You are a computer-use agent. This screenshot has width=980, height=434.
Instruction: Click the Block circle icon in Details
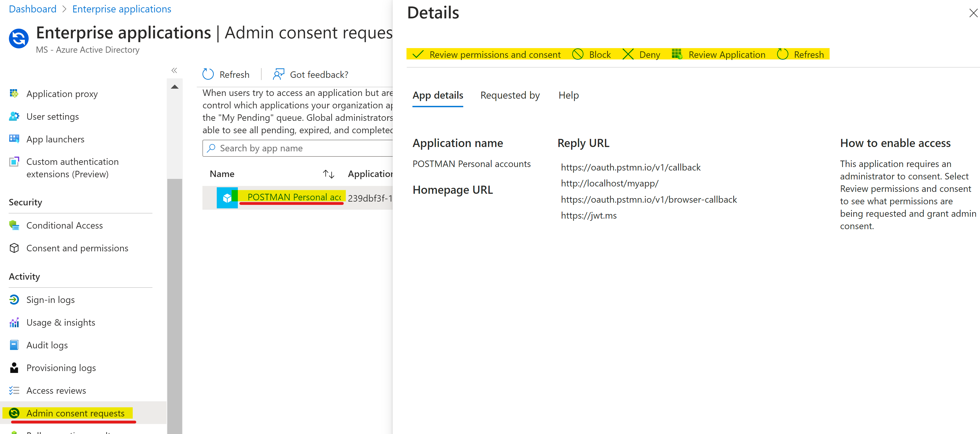coord(578,54)
